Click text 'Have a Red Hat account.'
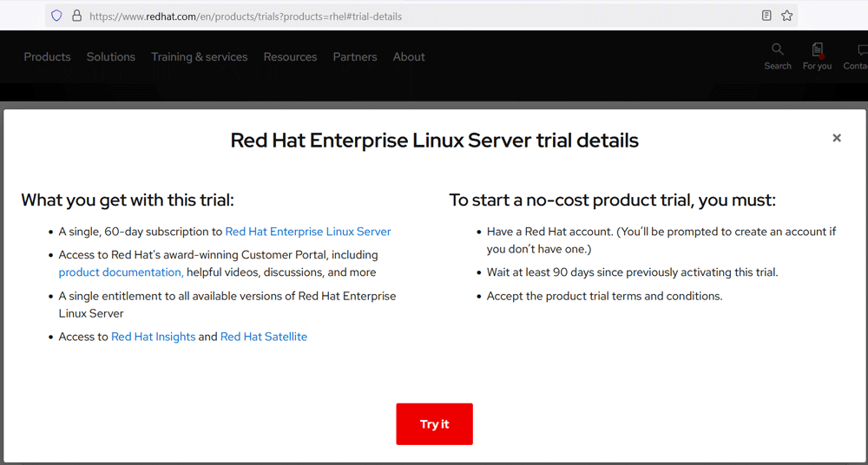This screenshot has width=868, height=465. [x=549, y=232]
